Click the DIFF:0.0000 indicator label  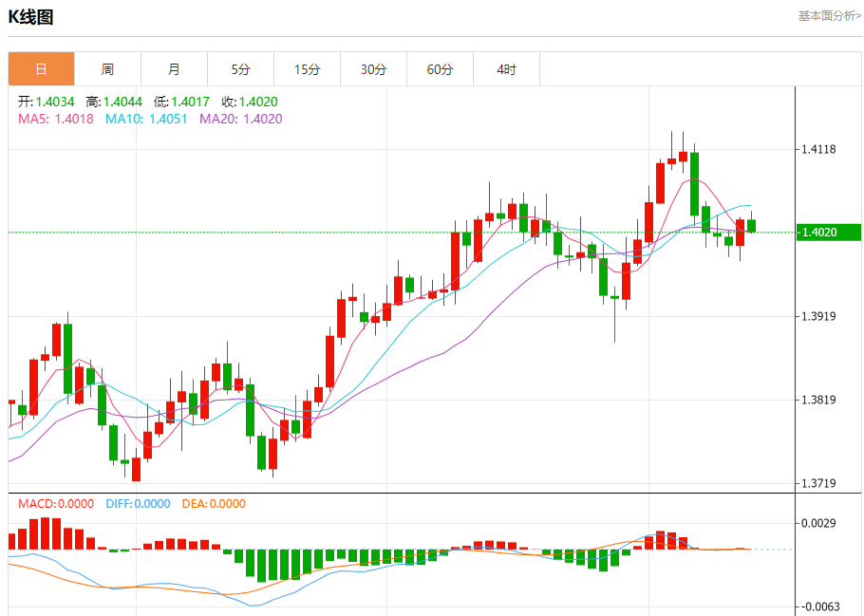(x=138, y=504)
